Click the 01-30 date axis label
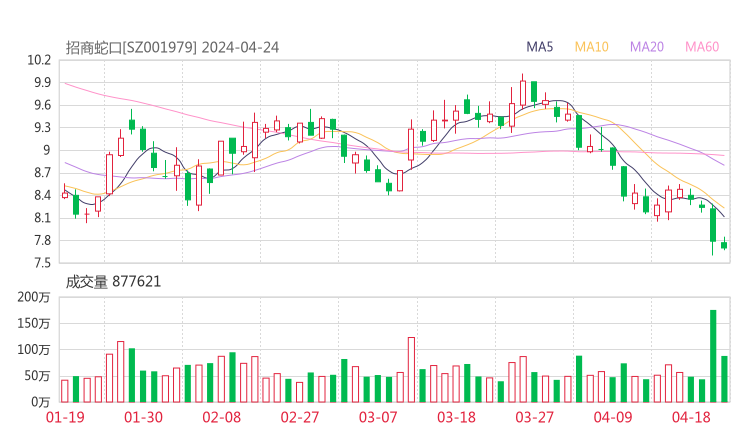 pyautogui.click(x=143, y=417)
